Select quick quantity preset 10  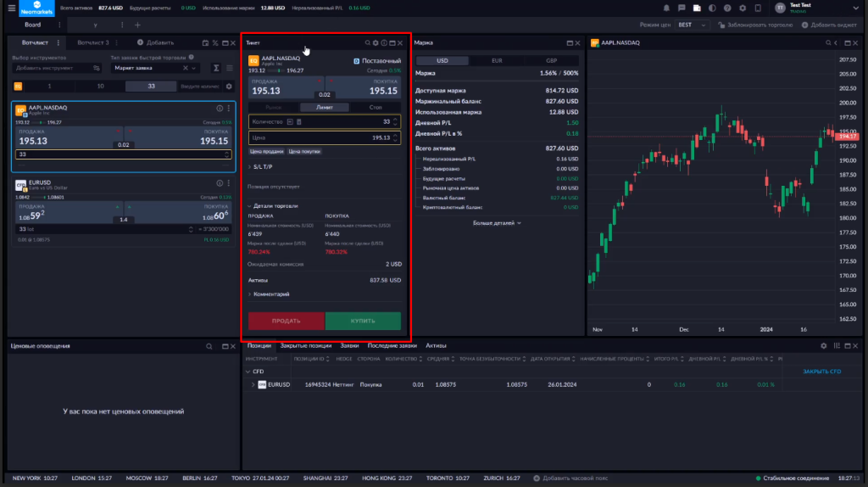point(100,87)
